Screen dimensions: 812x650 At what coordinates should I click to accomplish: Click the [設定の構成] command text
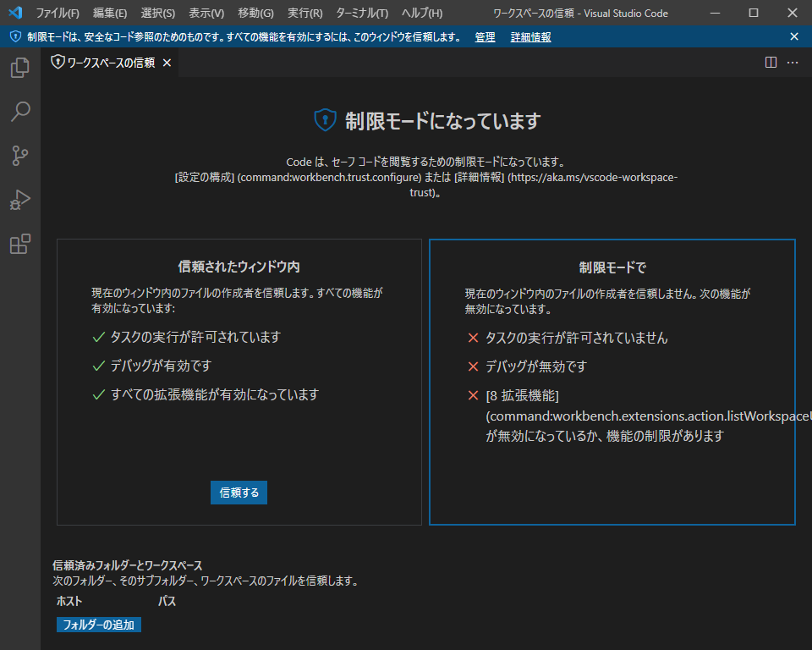tap(205, 177)
